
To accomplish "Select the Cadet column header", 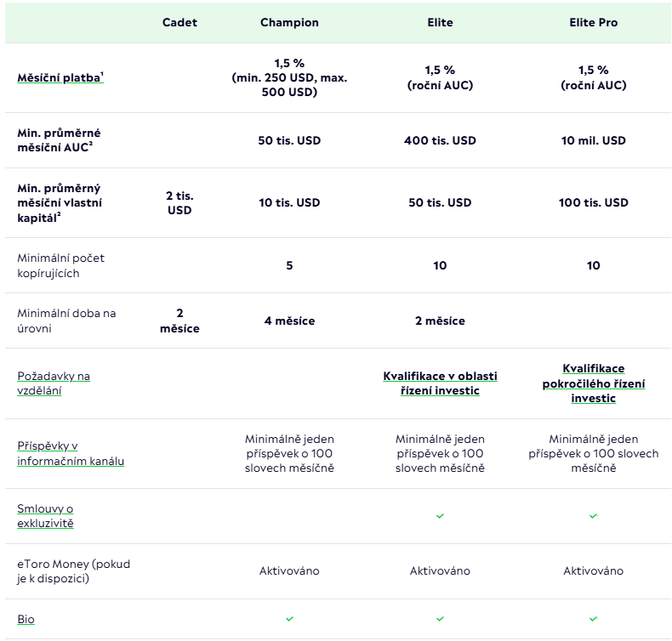I will coord(179,23).
